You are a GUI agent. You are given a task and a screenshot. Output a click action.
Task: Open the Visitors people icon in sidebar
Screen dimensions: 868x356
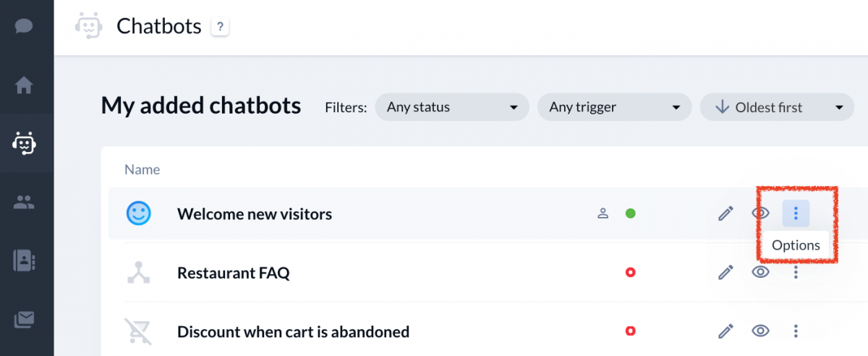[25, 202]
